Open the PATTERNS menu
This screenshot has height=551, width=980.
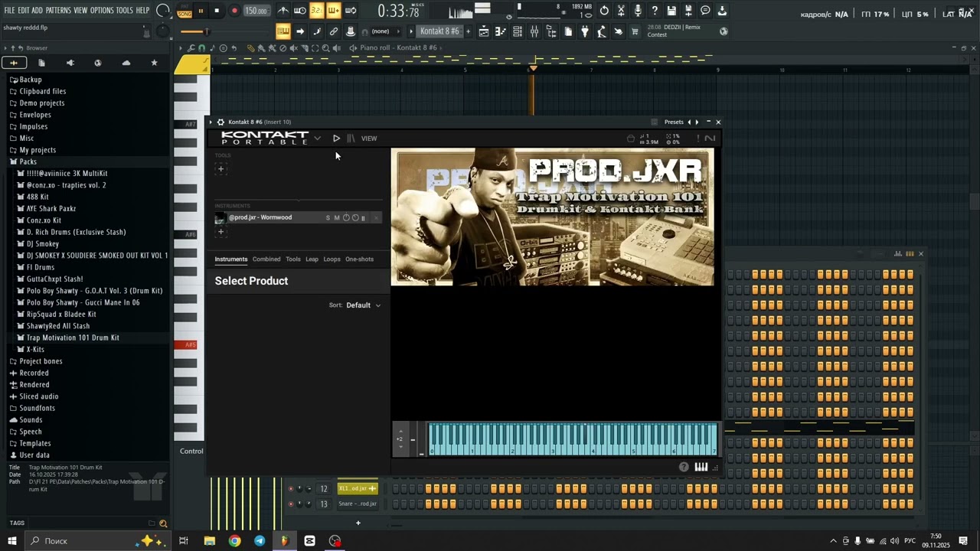tap(58, 10)
